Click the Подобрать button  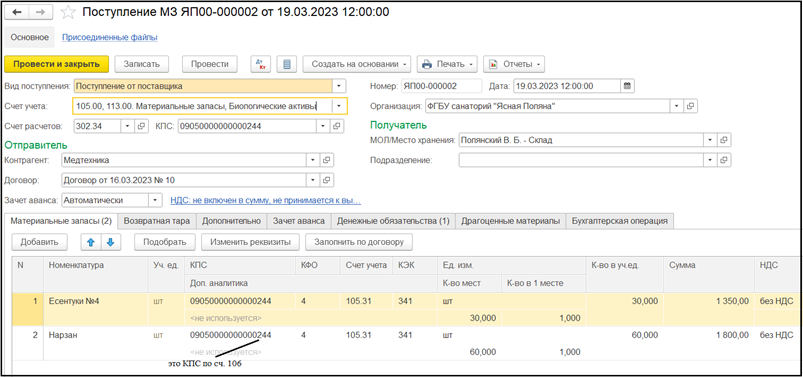click(165, 242)
